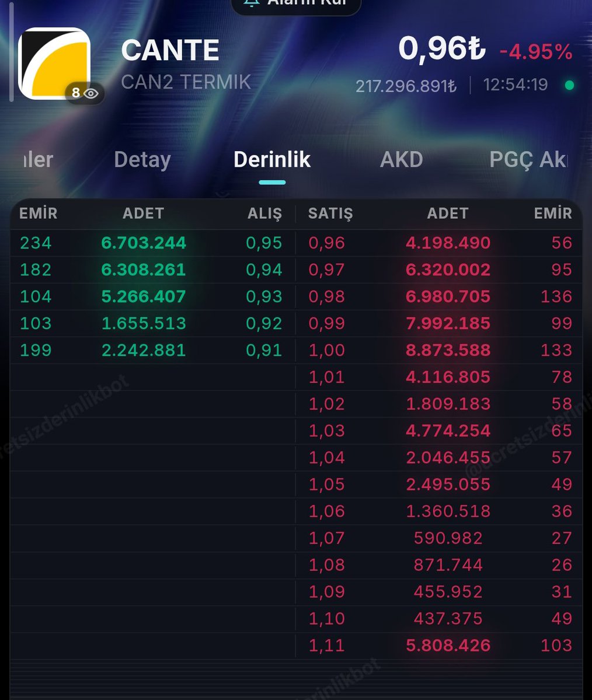592x700 pixels.
Task: Select the Derinlik tab
Action: [x=272, y=159]
